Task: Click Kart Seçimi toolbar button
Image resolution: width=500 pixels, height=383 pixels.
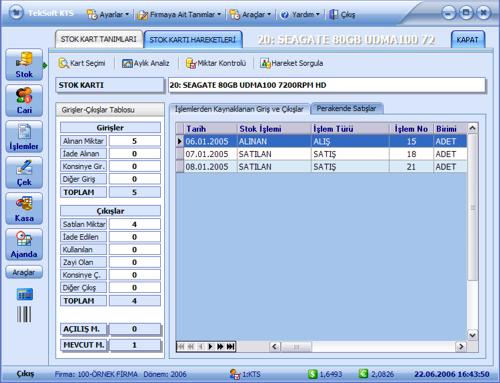Action: [82, 63]
